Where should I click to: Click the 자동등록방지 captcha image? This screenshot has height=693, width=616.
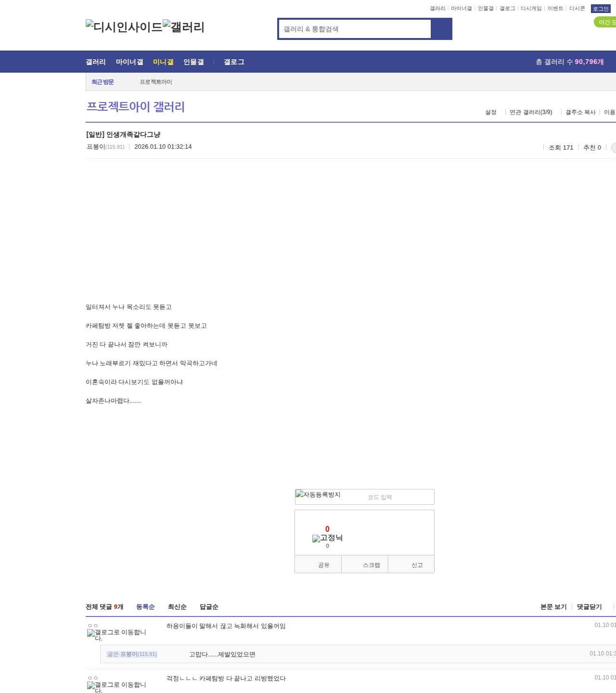(318, 495)
